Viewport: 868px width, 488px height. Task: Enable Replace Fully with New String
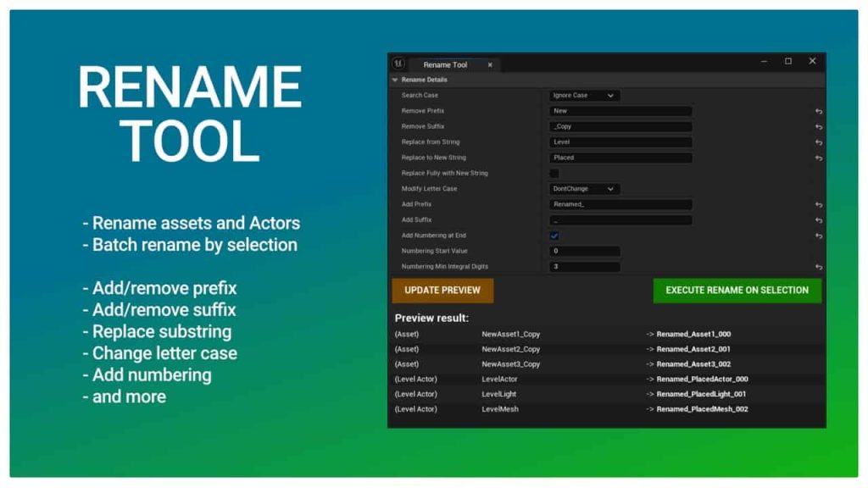point(554,173)
